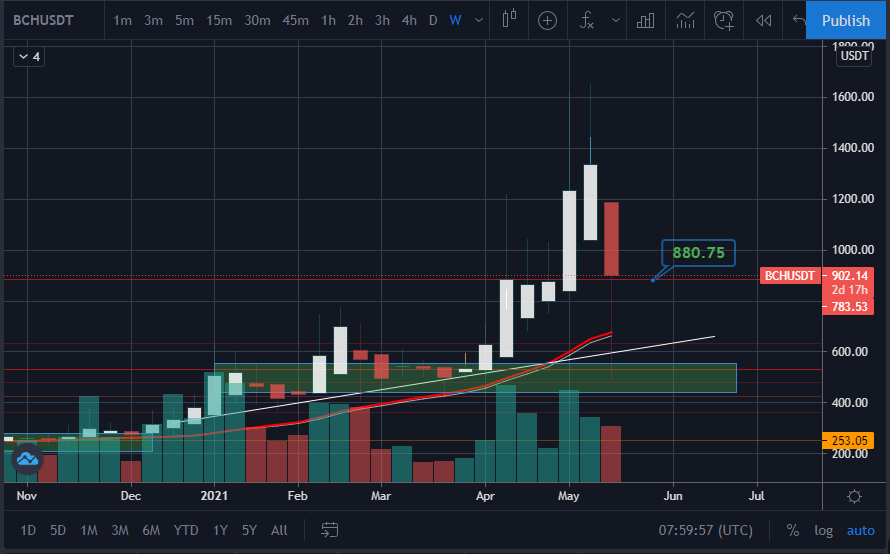The image size is (890, 554).
Task: Toggle the auto scale
Action: pos(860,531)
